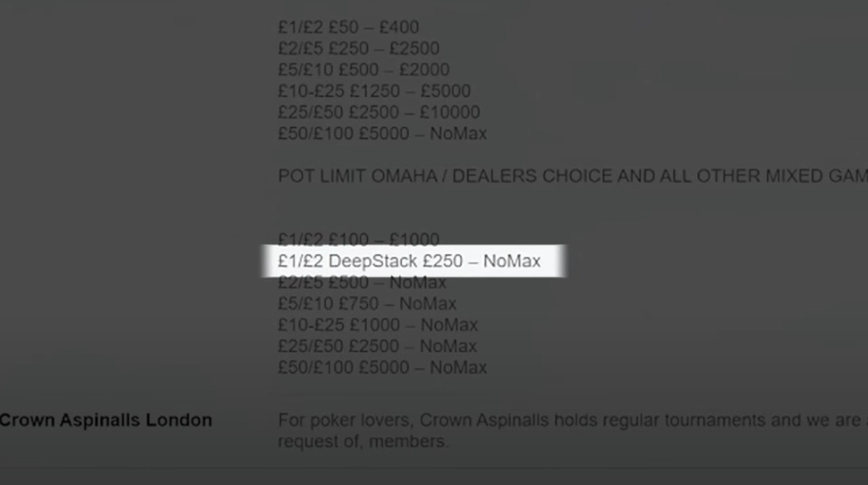Click the 'request of, members.' text line

[363, 442]
